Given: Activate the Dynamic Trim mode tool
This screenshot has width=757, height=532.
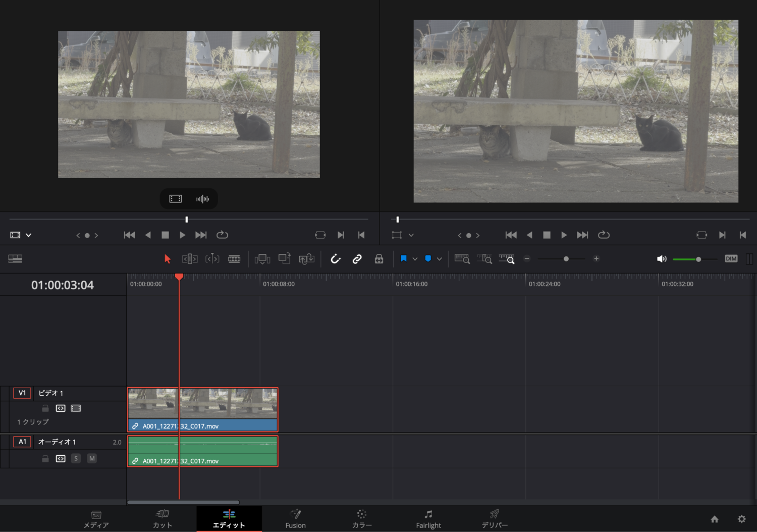Looking at the screenshot, I should [212, 259].
